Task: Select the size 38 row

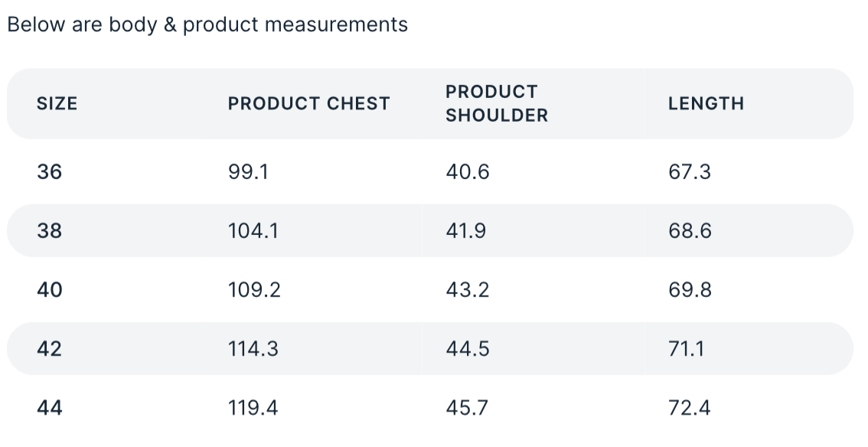Action: point(50,230)
